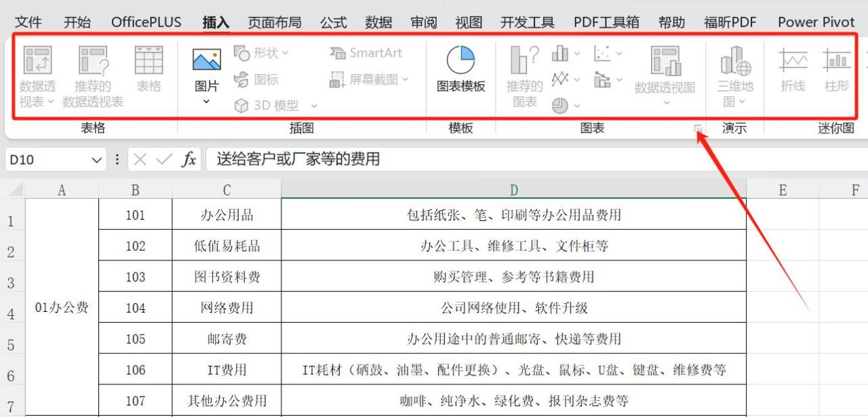Select column D header
The image size is (868, 417).
click(x=513, y=191)
